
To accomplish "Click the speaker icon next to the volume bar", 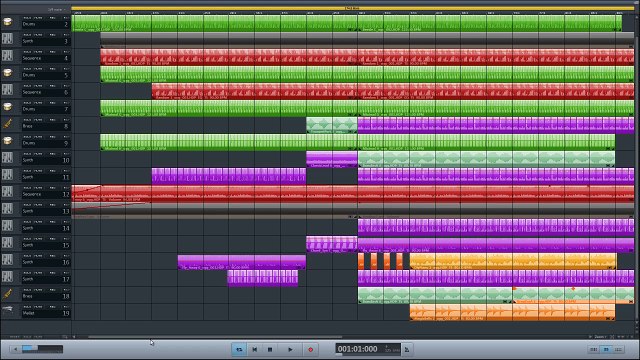I will [16, 349].
